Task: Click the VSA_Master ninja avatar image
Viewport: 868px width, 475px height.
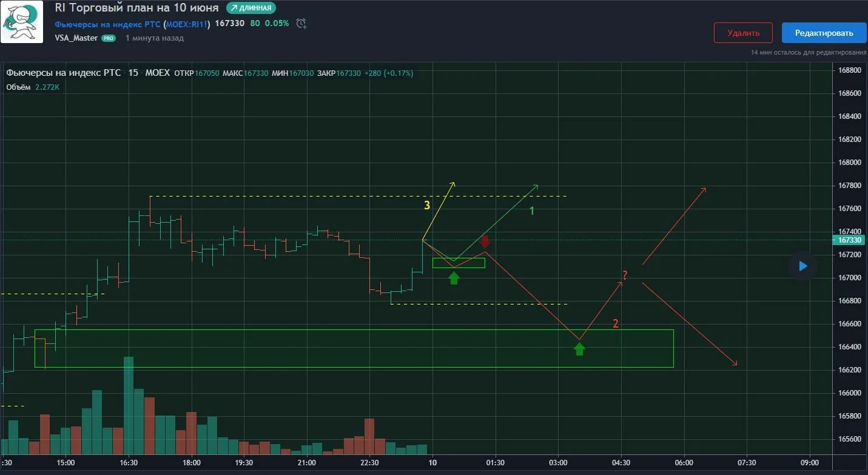Action: coord(22,22)
